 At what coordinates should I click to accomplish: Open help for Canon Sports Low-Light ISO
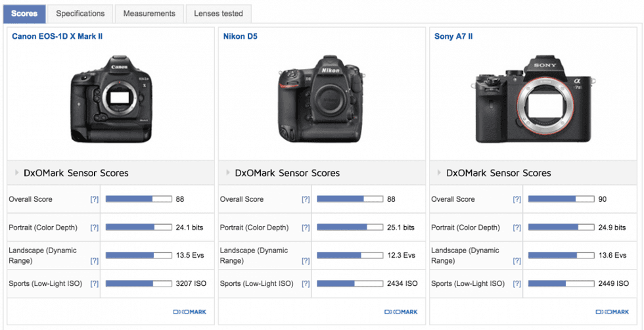(x=95, y=283)
